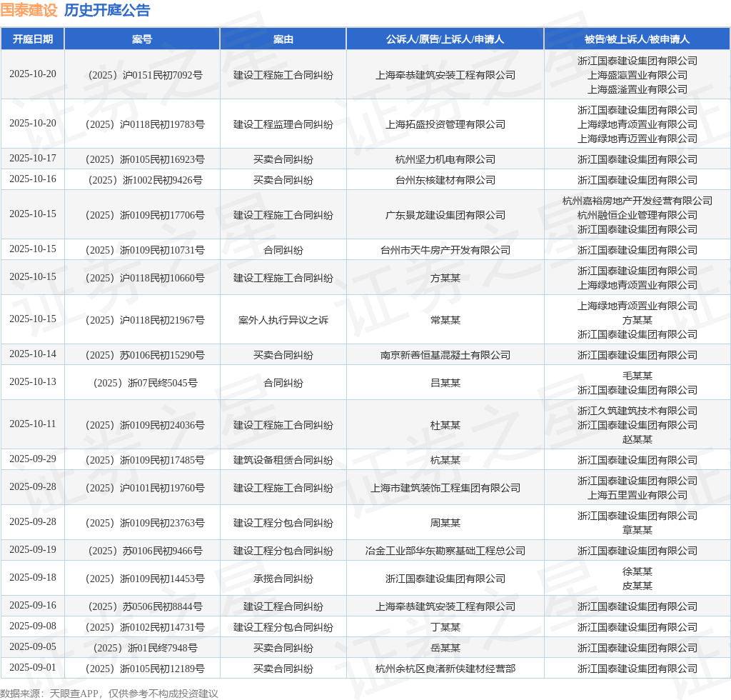Click plaintiff 杭州余杭区良渚新侠建材经营部
Screen dimensions: 731x700
click(x=445, y=669)
